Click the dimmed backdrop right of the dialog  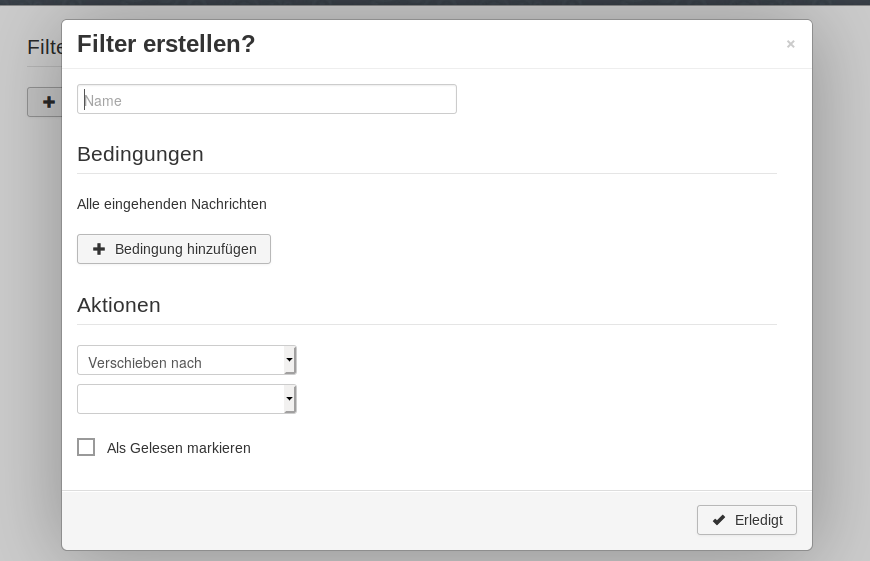[x=841, y=277]
